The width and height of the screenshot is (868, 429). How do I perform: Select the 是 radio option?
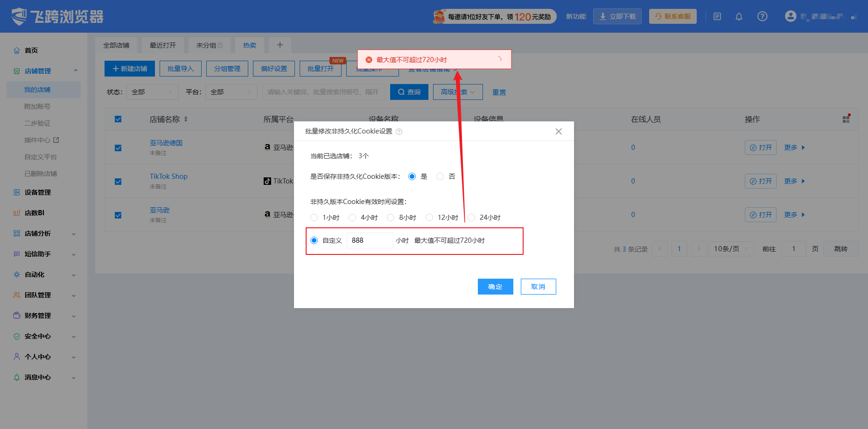coord(412,176)
